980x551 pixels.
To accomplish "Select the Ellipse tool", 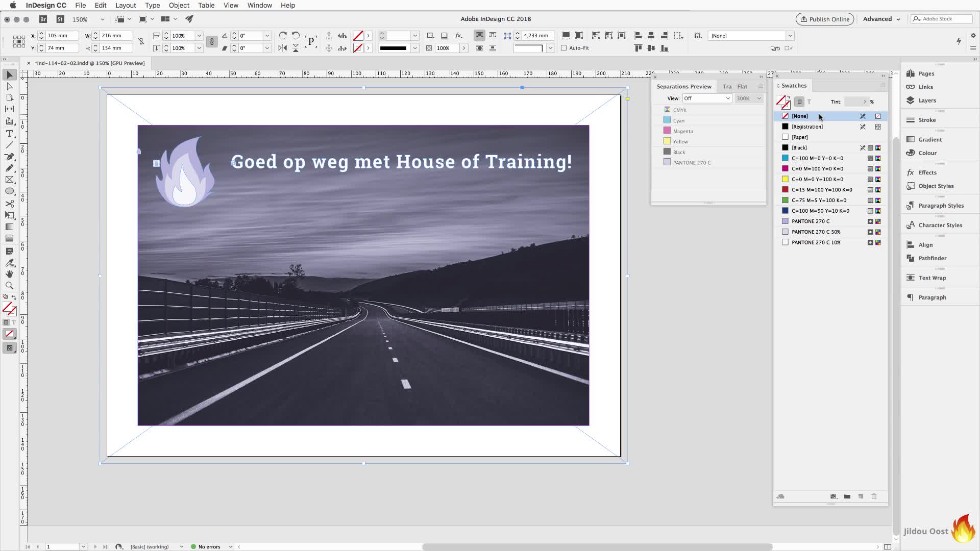I will [9, 191].
